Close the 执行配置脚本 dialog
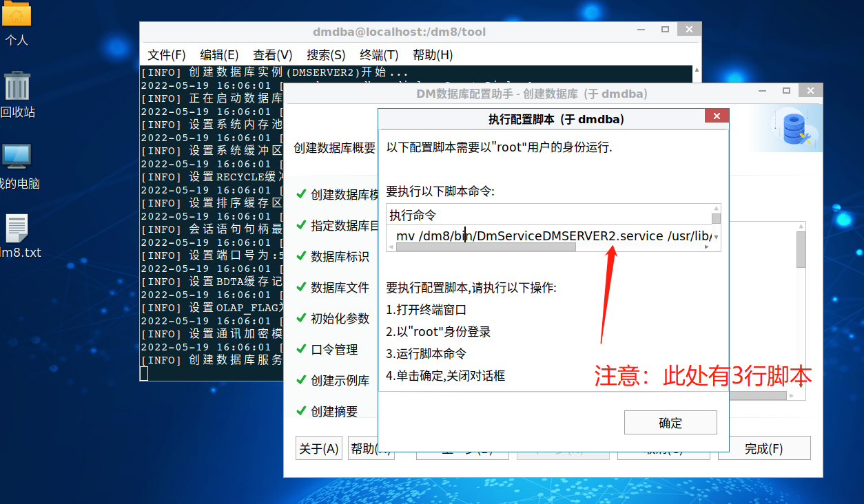The height and width of the screenshot is (504, 864). [717, 116]
